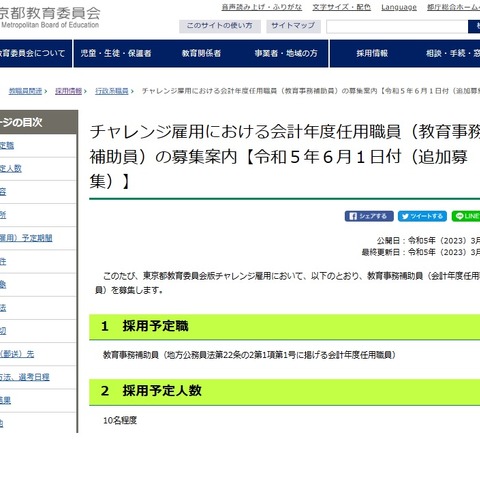Jump to 定人数 in the sidebar contents

11,169
